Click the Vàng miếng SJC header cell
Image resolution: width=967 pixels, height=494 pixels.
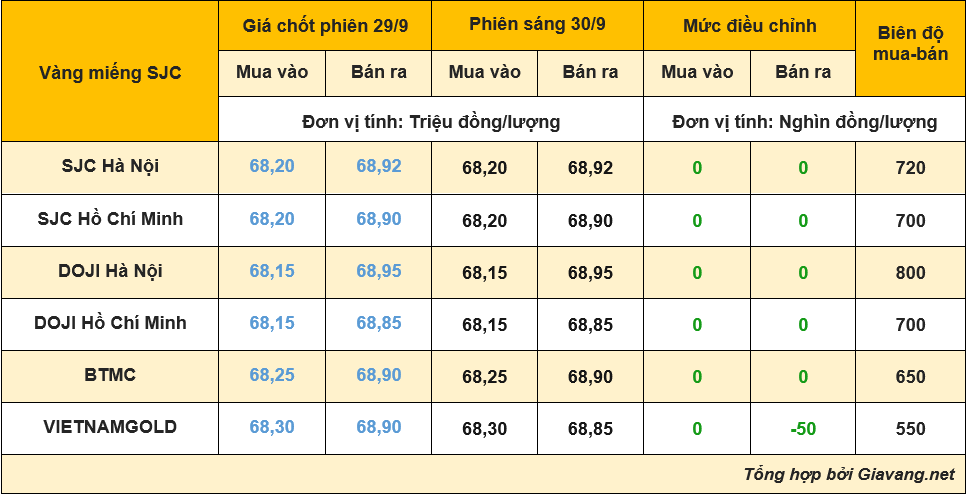(110, 72)
